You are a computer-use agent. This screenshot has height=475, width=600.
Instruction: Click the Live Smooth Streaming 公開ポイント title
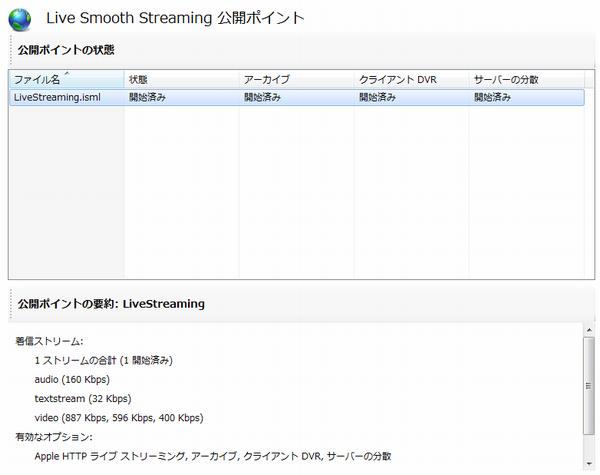[175, 18]
